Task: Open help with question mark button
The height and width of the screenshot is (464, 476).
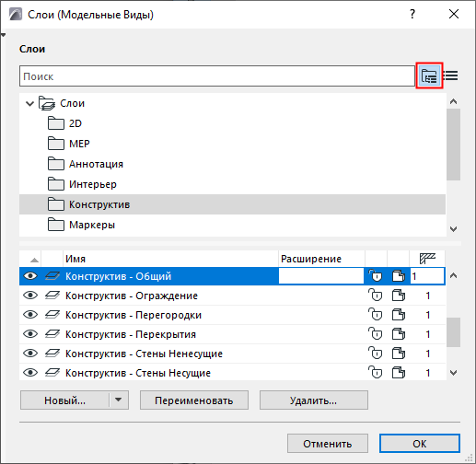Action: point(412,14)
